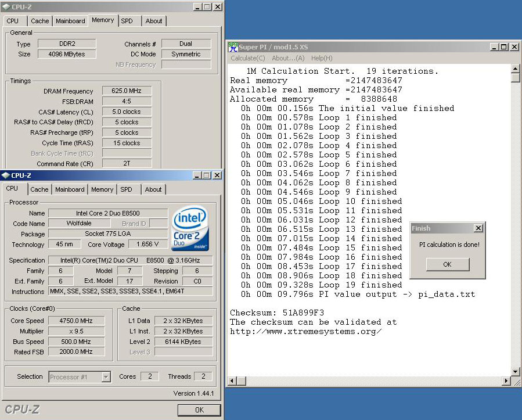Screen dimensions: 522x420
Task: Click the Super PI horizontal scrollbar right arrow
Action: [506, 380]
